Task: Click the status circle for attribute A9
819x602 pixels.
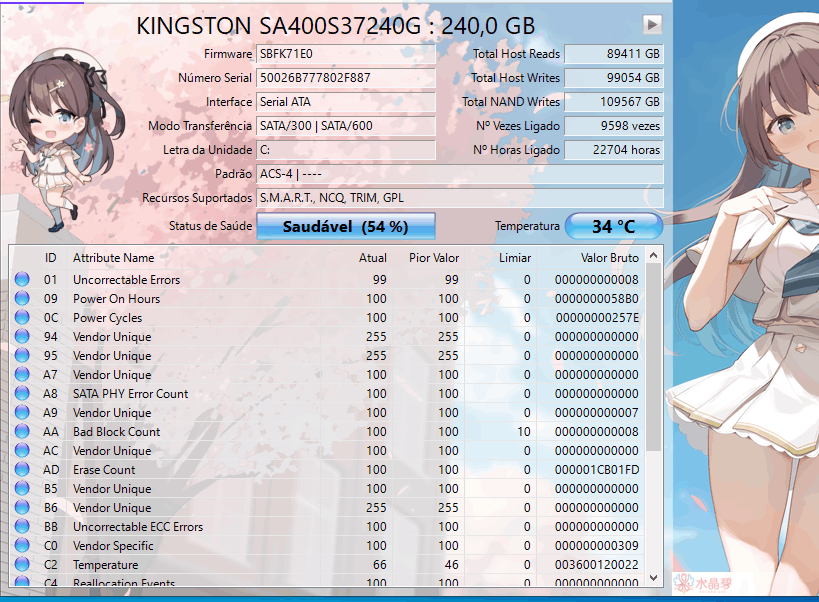Action: 22,412
